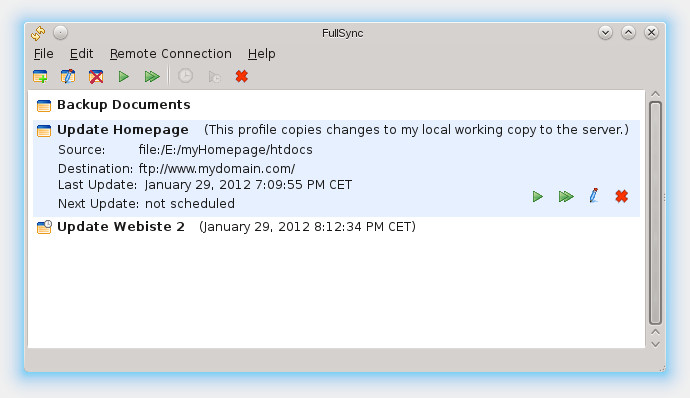Click inline double-arrow run icon for Update Homepage

point(566,196)
